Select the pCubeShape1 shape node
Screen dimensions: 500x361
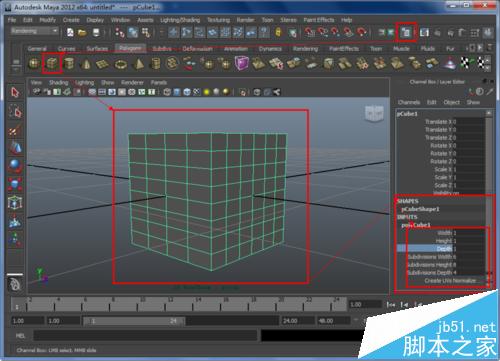(421, 209)
